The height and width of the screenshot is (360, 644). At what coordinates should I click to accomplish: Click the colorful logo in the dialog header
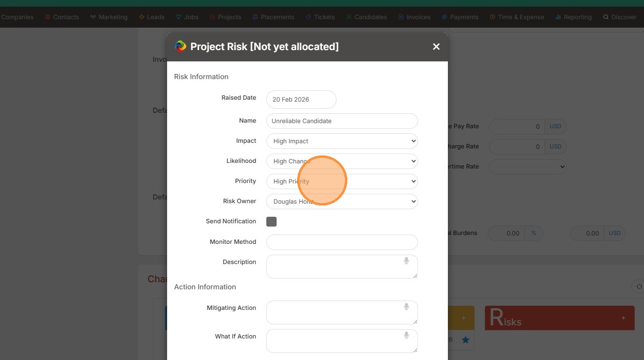[180, 46]
